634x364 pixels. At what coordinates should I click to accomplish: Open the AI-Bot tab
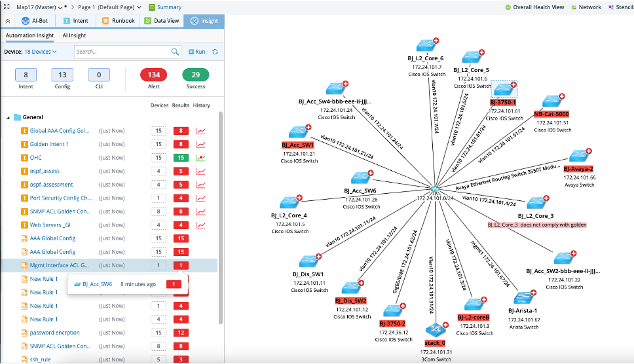tap(34, 21)
